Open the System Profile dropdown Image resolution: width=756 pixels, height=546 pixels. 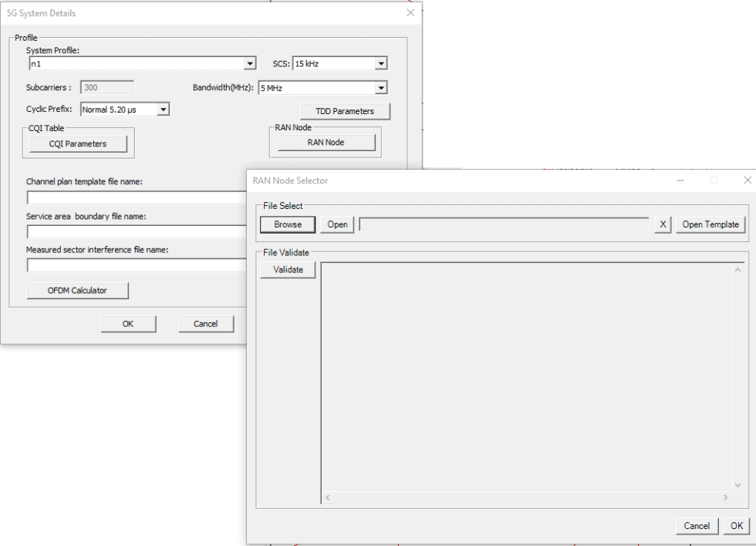(x=249, y=64)
